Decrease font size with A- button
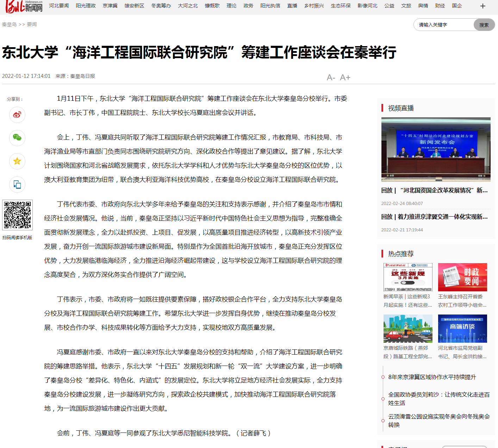The height and width of the screenshot is (448, 498). point(331,77)
